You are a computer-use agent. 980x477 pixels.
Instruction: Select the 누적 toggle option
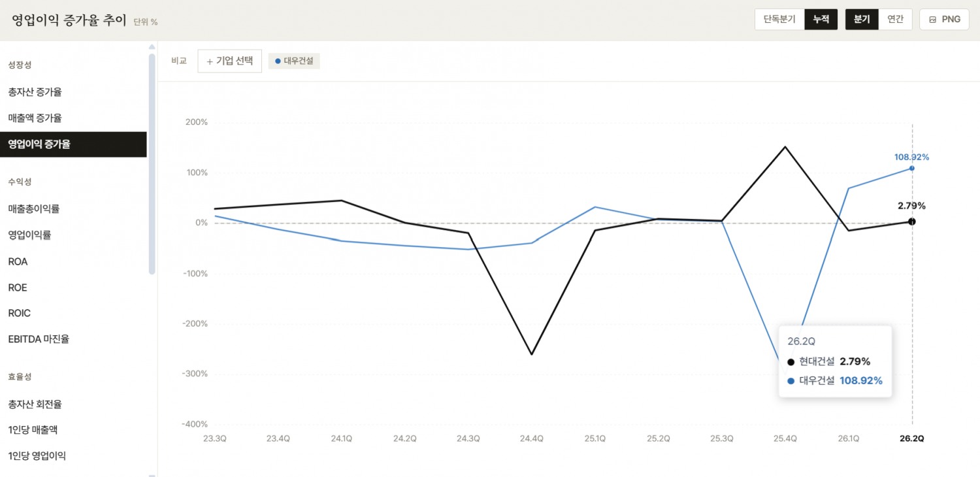(x=821, y=20)
